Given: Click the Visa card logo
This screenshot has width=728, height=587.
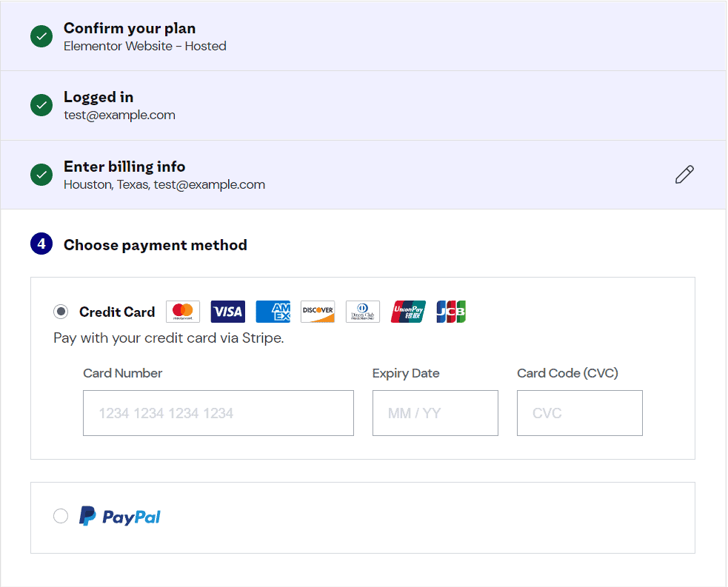Looking at the screenshot, I should (x=227, y=312).
